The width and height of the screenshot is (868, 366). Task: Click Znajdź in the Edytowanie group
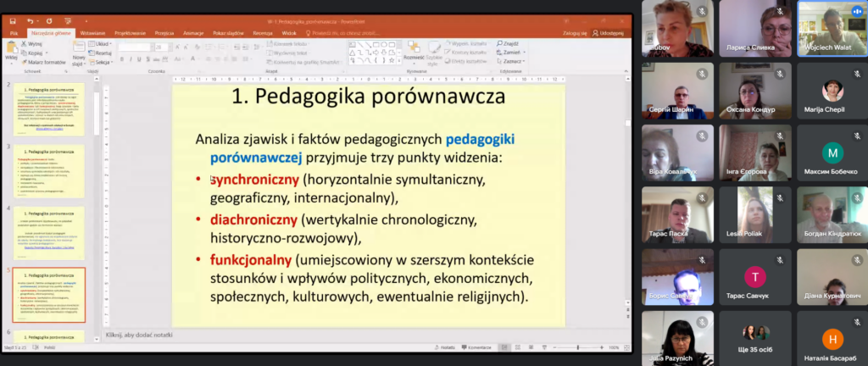[510, 42]
